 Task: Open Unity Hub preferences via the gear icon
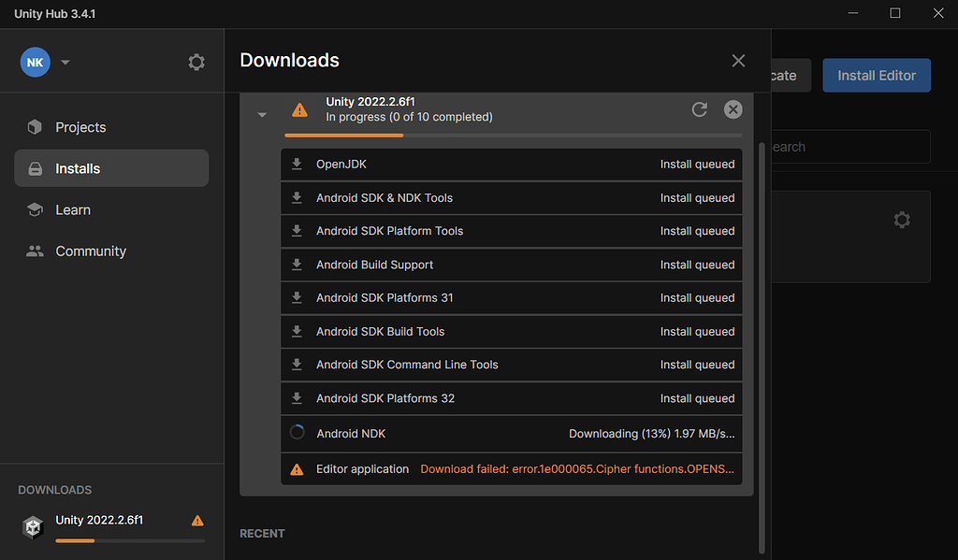(196, 62)
